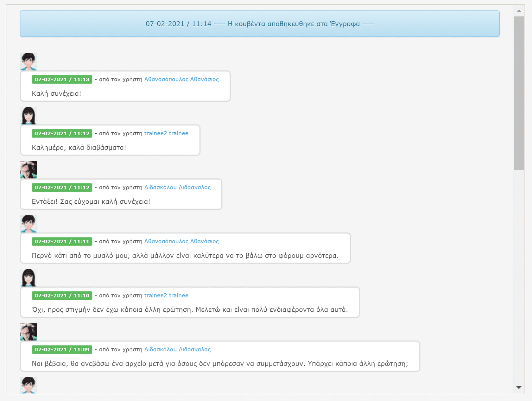The width and height of the screenshot is (532, 401).
Task: Click the scrollbar down arrow
Action: [x=519, y=387]
